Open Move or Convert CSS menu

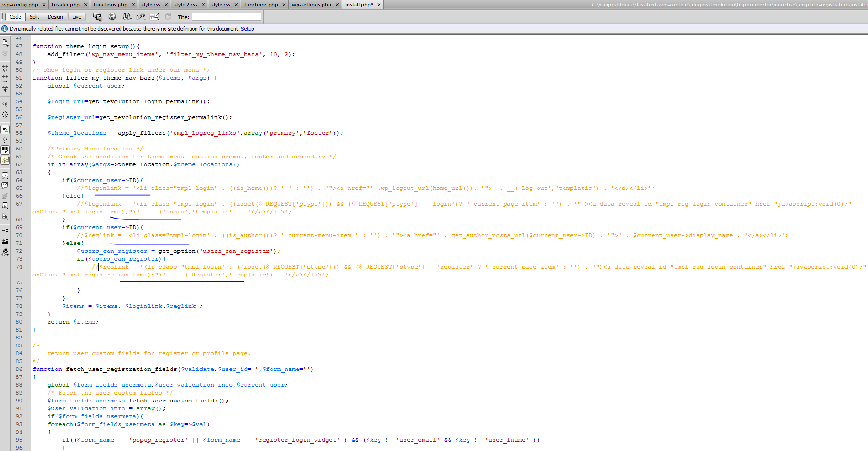pos(5,216)
